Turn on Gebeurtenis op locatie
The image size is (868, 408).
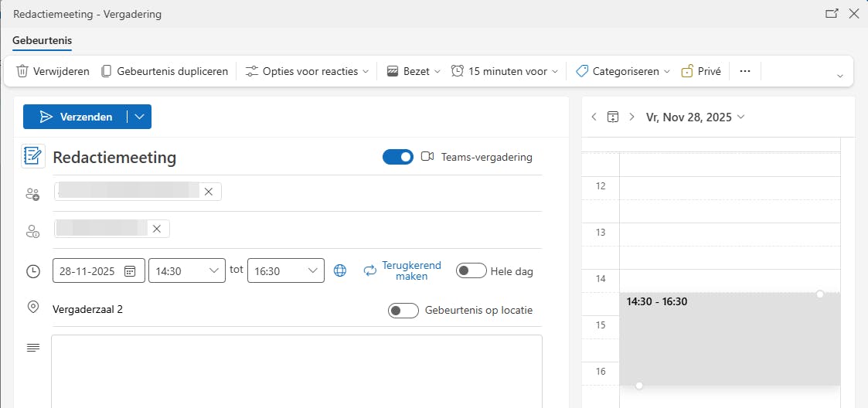(x=403, y=311)
